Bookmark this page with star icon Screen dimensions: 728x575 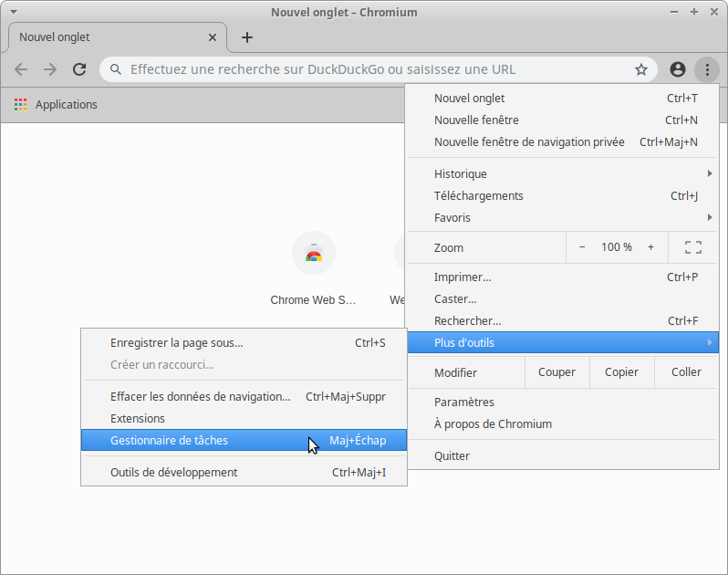(x=641, y=69)
